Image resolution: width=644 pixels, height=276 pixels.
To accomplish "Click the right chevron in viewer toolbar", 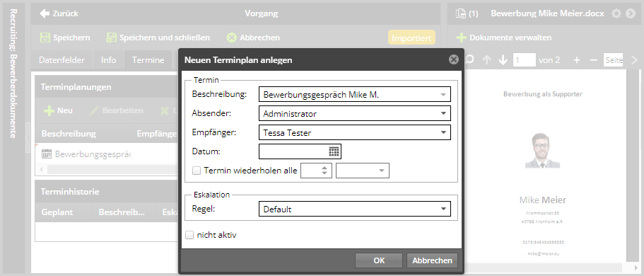I will pos(633,60).
